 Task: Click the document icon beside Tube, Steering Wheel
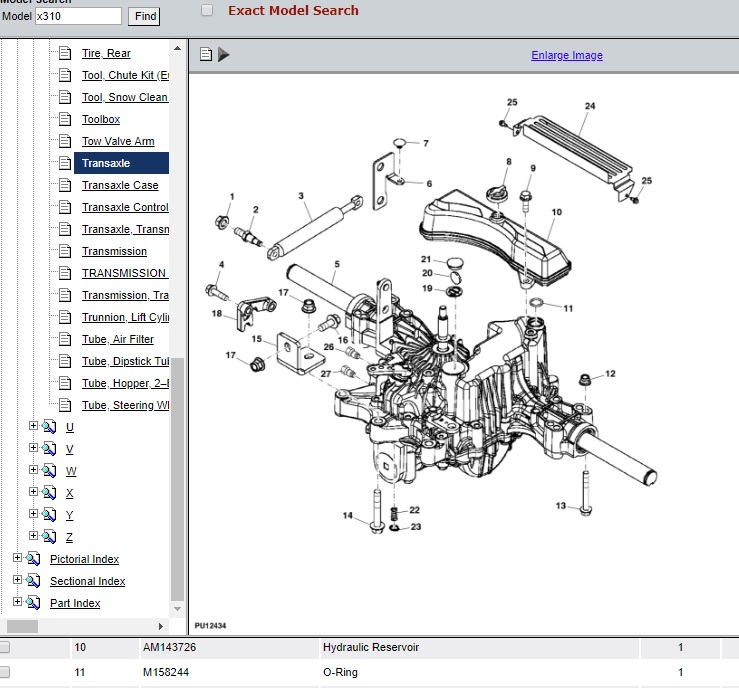(x=65, y=405)
